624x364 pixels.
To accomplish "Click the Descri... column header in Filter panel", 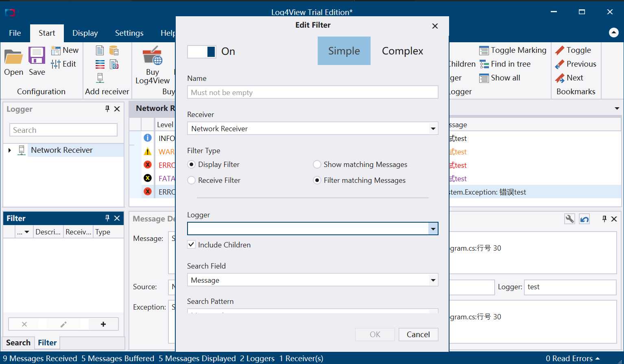I will [48, 232].
